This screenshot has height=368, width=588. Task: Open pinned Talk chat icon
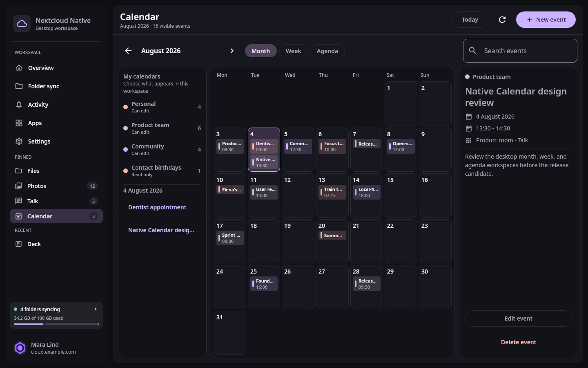point(18,201)
